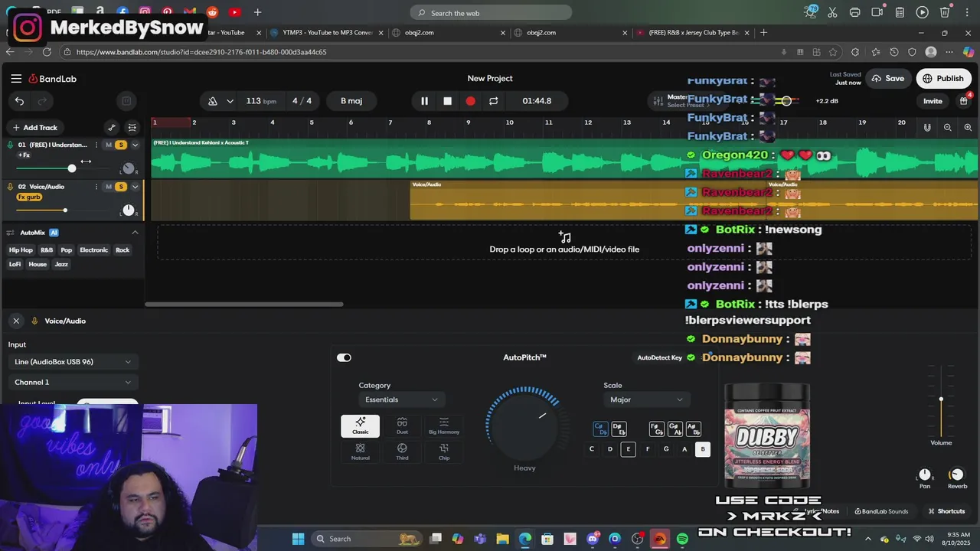Open the metronome options chevron
This screenshot has height=551, width=980.
tap(230, 101)
